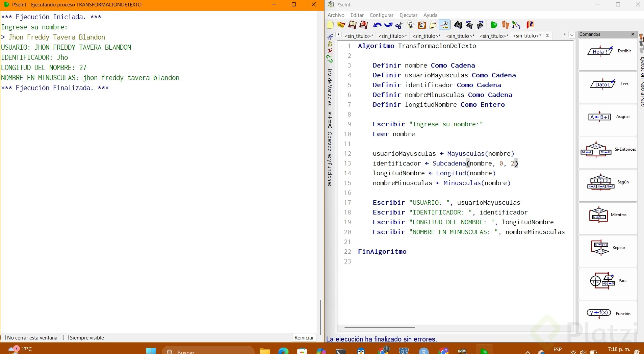
Task: Enable the 'No cerrar esta ventana' checkbox
Action: [3, 337]
